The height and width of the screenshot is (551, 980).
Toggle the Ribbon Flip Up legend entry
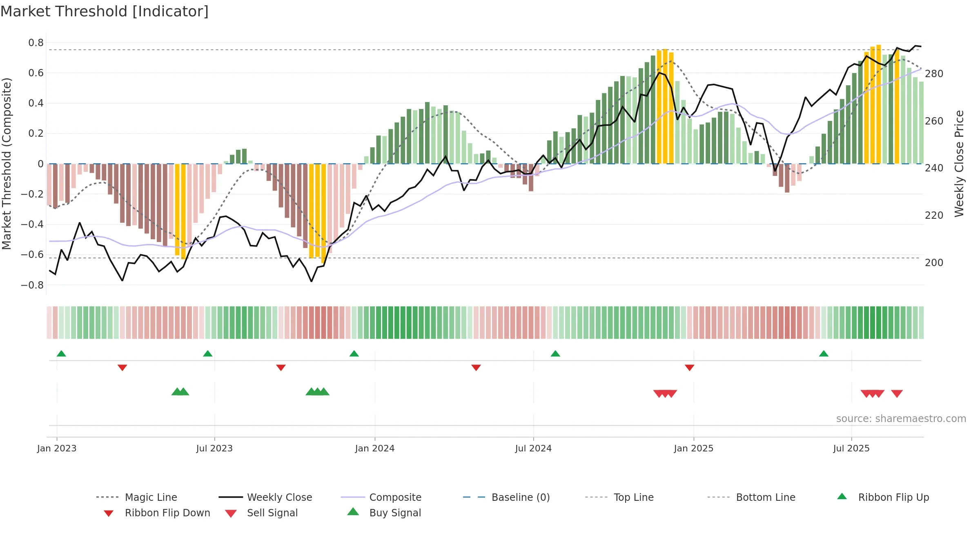pos(883,497)
